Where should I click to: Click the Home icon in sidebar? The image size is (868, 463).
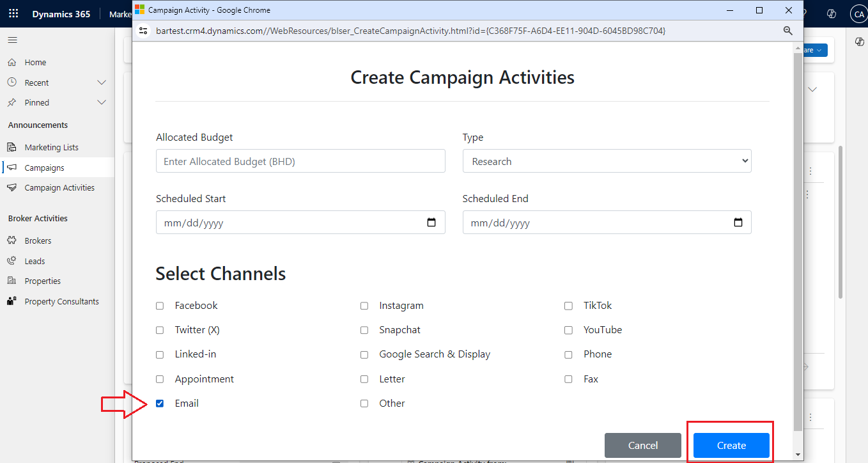click(12, 63)
